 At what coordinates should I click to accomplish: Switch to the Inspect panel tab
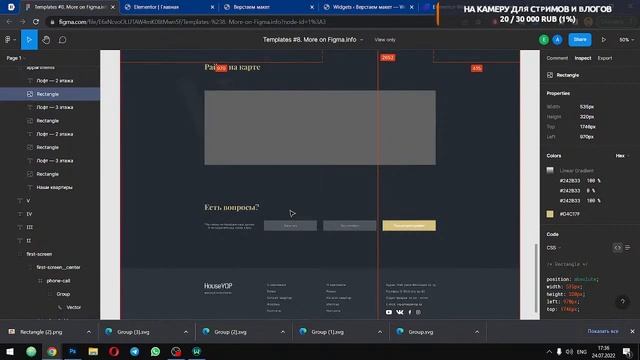(583, 58)
